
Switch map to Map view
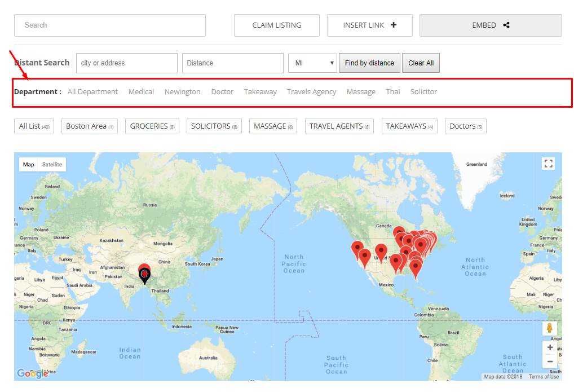click(x=29, y=165)
